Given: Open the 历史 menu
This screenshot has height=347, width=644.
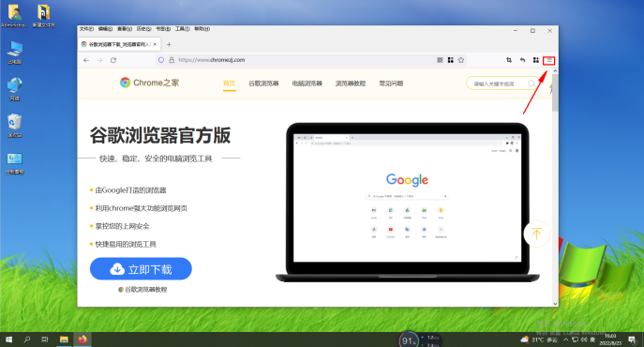Looking at the screenshot, I should (143, 29).
